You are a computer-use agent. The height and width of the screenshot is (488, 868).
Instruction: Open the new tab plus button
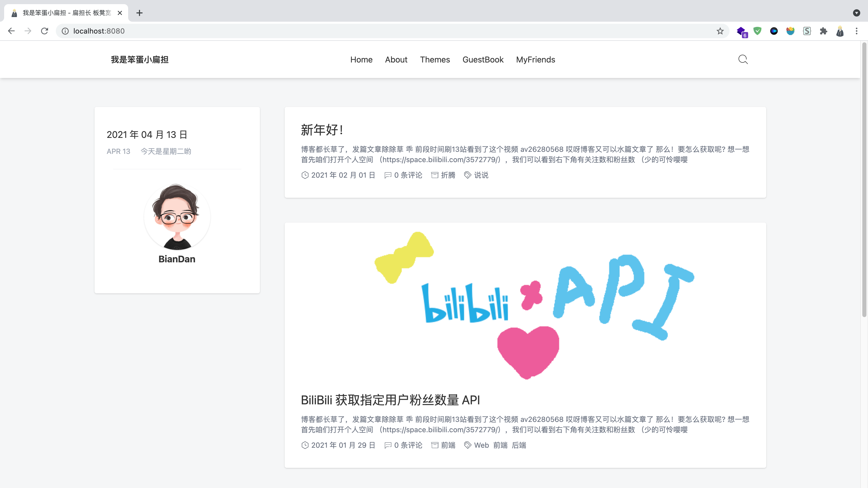point(139,13)
